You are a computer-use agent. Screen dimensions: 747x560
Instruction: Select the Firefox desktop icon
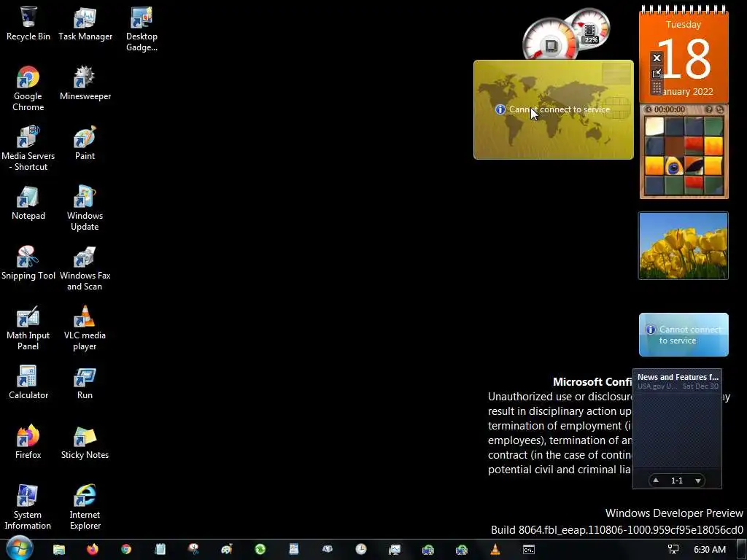point(28,443)
